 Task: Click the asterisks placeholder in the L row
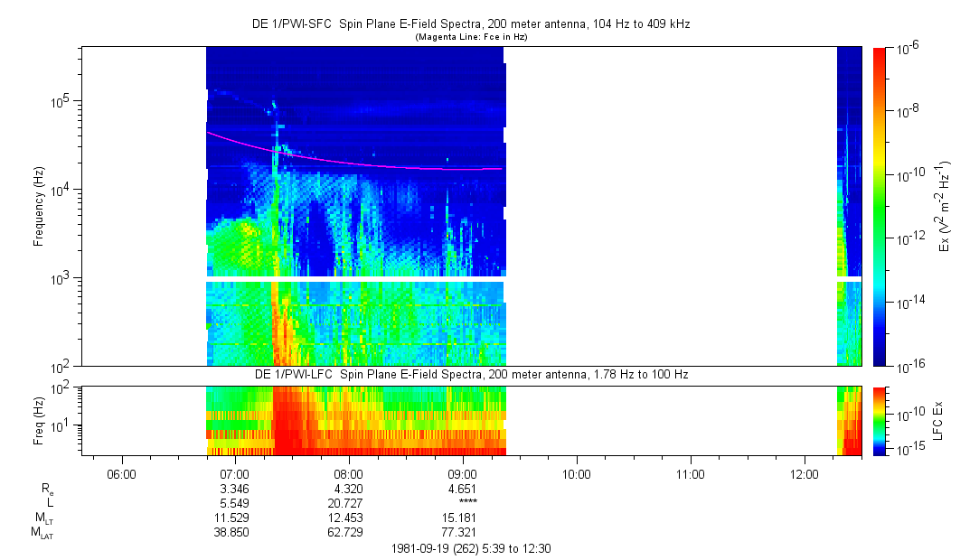[x=467, y=502]
